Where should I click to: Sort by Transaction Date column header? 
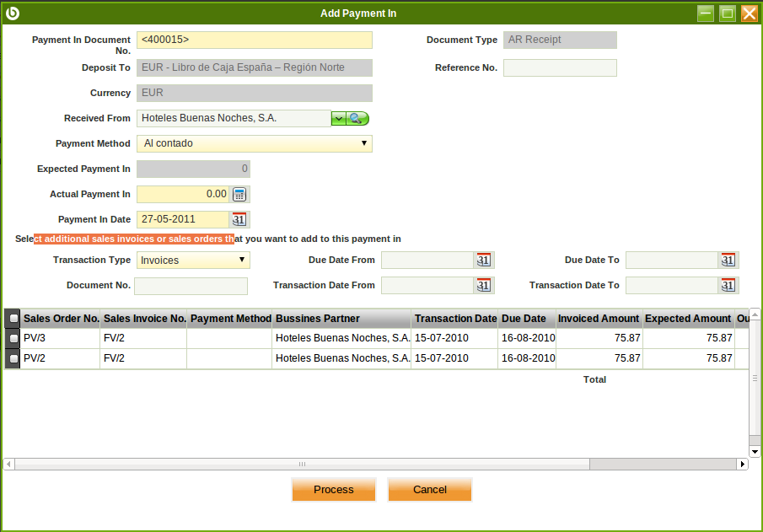[455, 319]
